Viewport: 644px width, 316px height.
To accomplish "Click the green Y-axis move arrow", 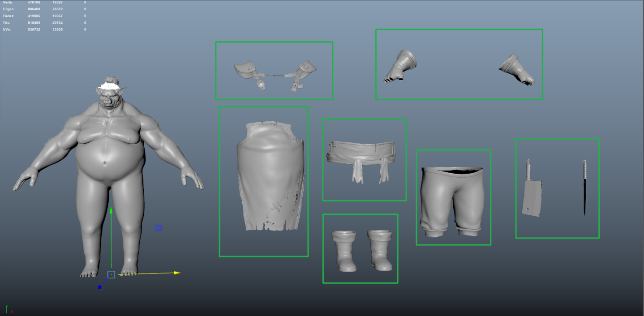I will [111, 210].
